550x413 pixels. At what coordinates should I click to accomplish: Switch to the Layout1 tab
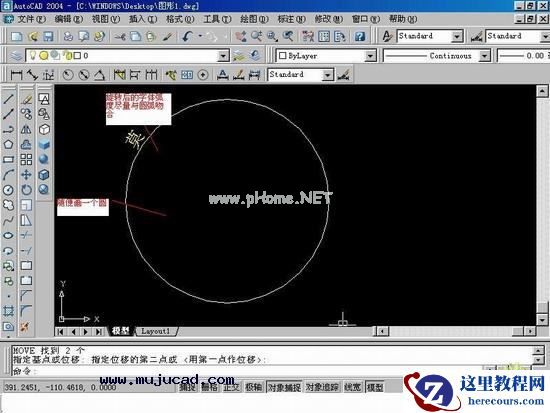point(155,331)
